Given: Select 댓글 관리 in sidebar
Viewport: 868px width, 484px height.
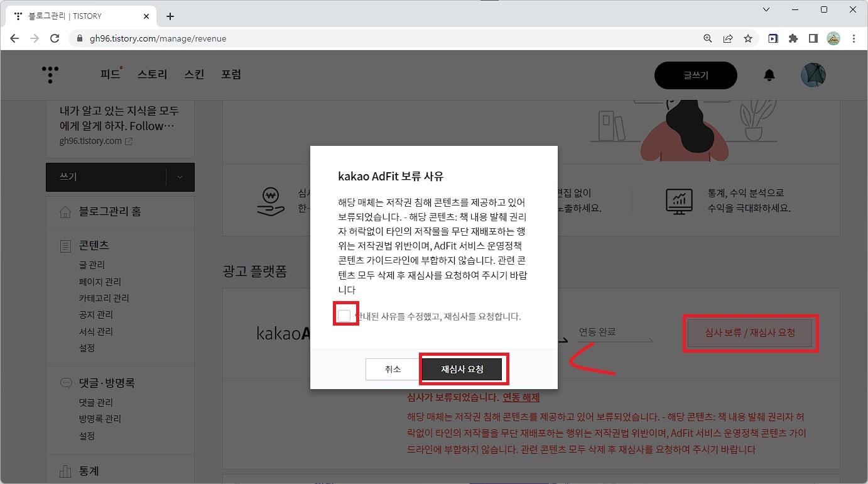Looking at the screenshot, I should [x=96, y=403].
